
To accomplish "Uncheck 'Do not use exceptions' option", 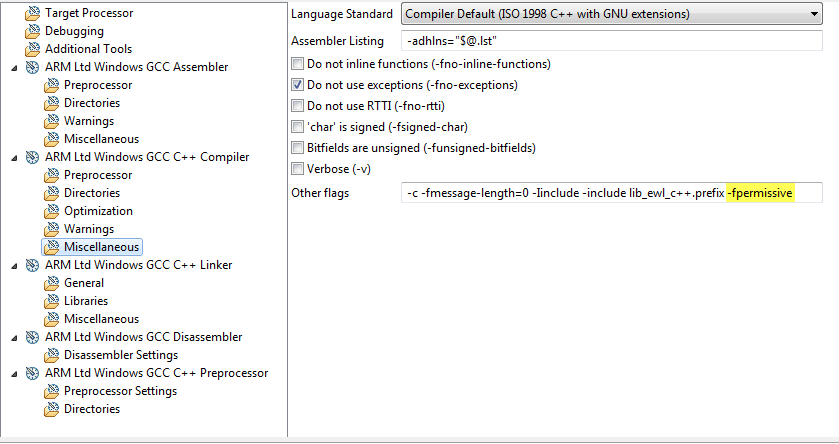I will tap(297, 85).
